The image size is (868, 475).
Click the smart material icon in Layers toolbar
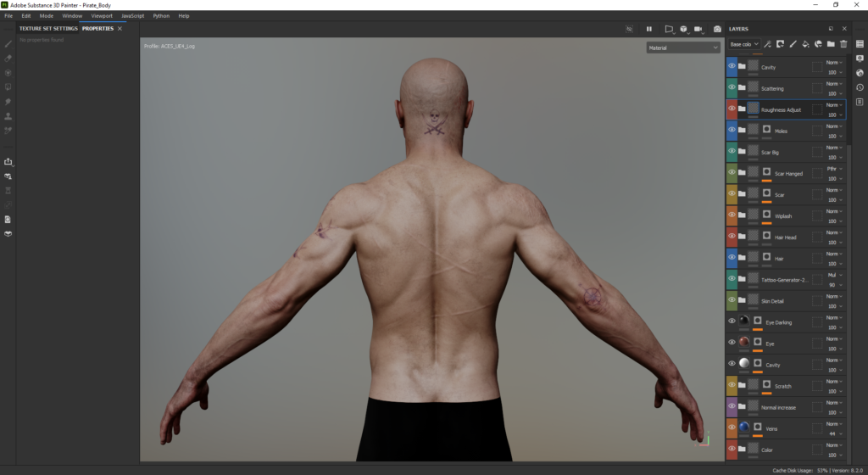point(818,44)
